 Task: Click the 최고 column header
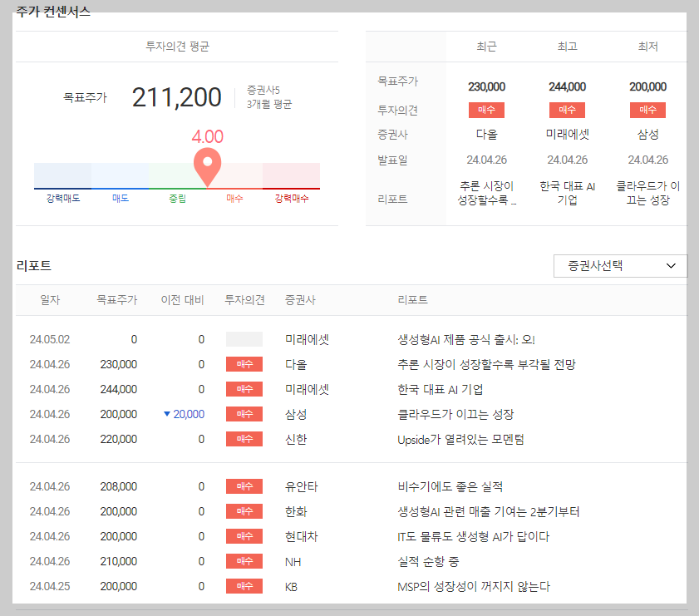pos(567,47)
